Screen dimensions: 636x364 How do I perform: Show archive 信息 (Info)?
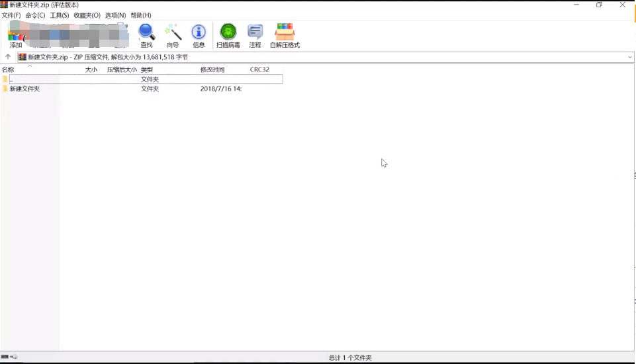[199, 36]
